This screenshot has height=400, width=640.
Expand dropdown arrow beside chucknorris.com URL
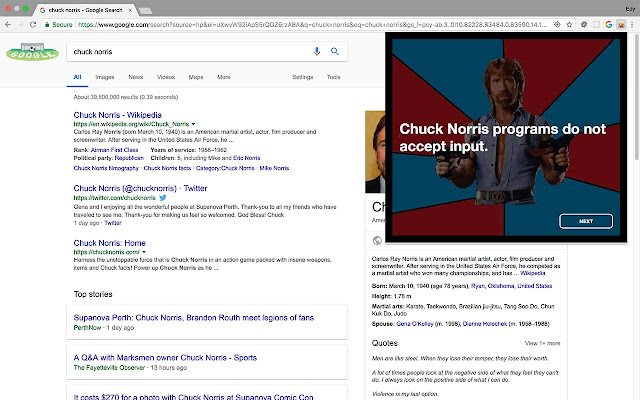(144, 252)
